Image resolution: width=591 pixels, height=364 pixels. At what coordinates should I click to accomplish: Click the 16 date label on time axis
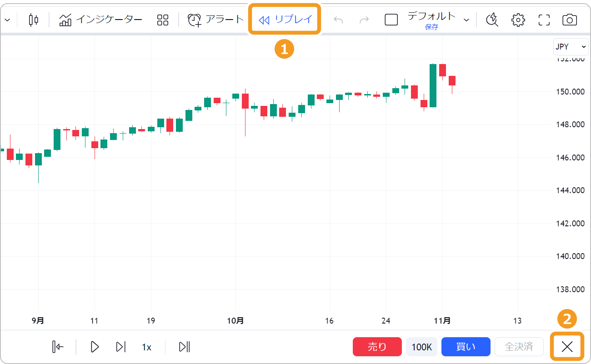pos(330,321)
